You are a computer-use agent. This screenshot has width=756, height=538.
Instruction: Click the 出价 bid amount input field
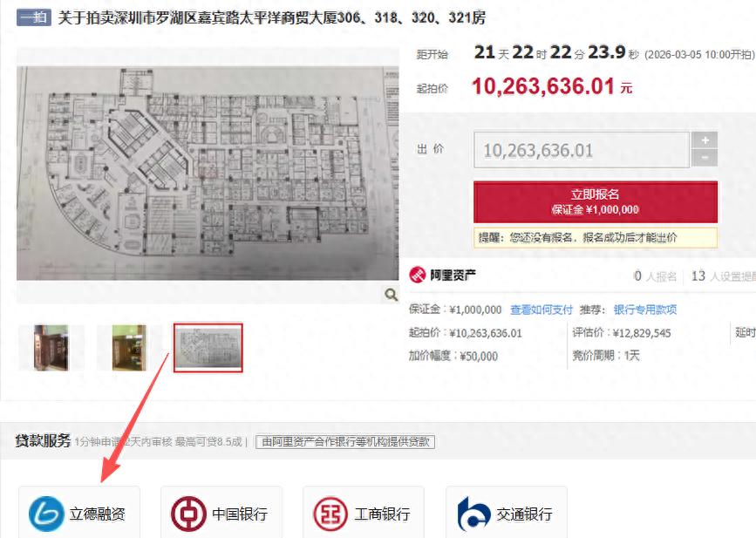(x=582, y=150)
